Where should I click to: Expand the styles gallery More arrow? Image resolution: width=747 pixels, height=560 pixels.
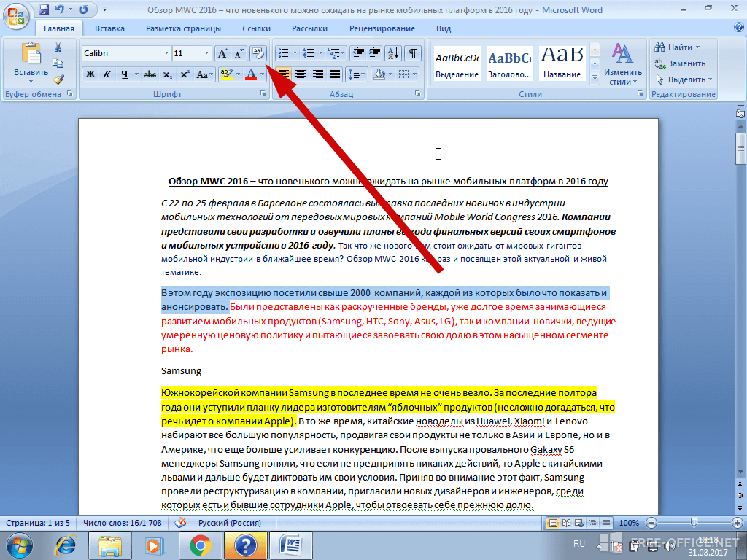pyautogui.click(x=595, y=78)
